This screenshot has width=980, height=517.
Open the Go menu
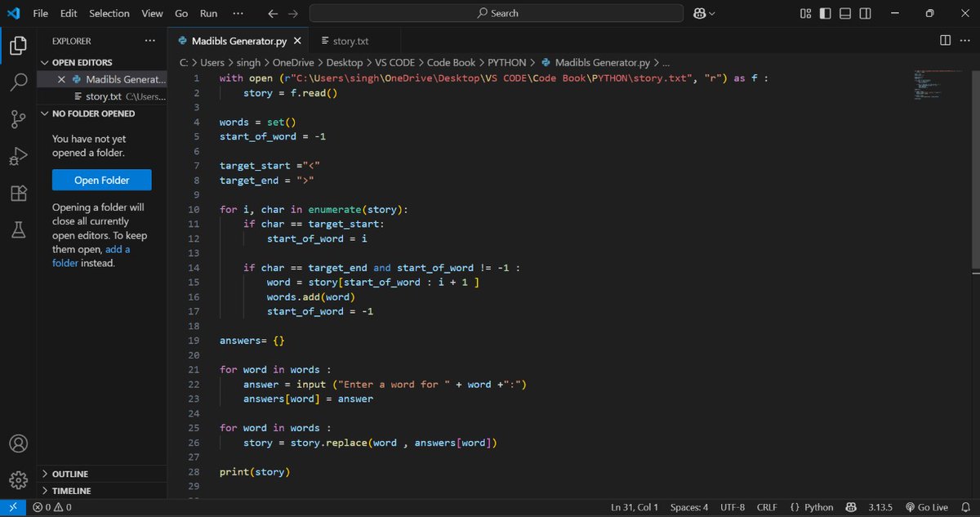181,13
